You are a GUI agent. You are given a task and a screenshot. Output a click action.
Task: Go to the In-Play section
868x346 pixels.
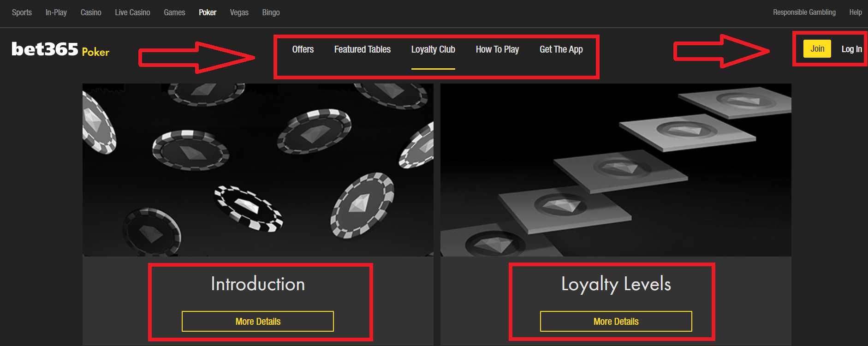(56, 12)
